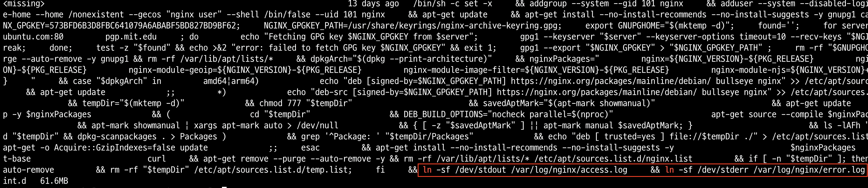Click /var/log/nginx/error.log path
This screenshot has height=188, width=868.
pyautogui.click(x=809, y=170)
